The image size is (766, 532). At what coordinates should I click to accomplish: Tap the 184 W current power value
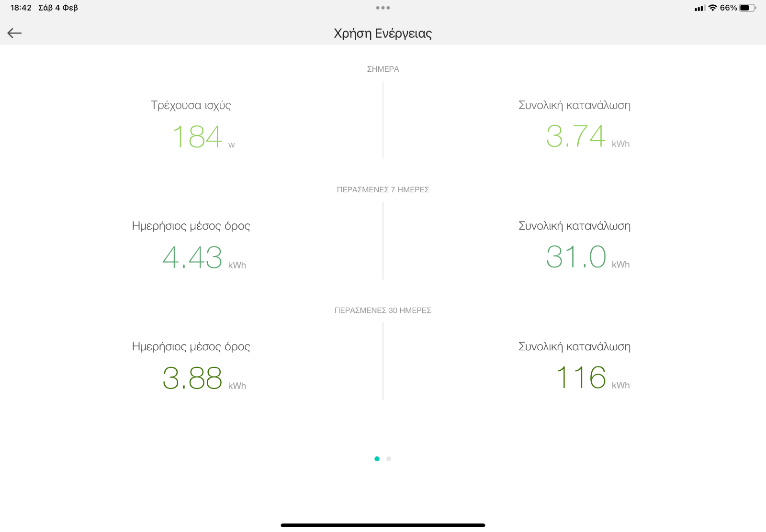coord(203,137)
